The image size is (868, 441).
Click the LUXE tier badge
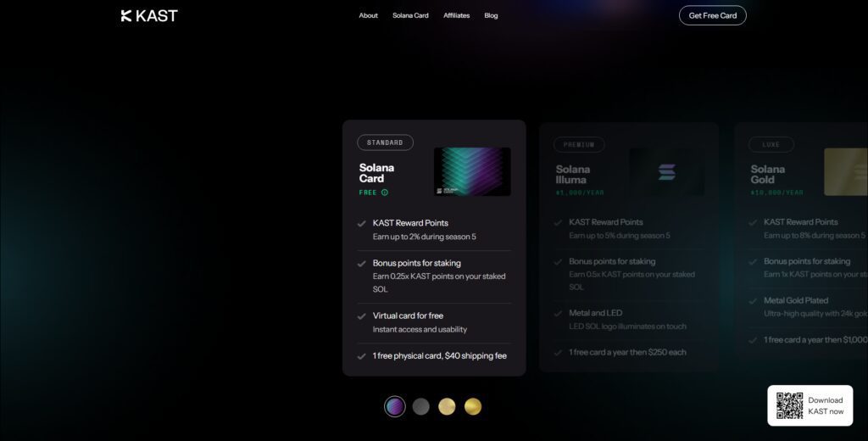pos(771,145)
